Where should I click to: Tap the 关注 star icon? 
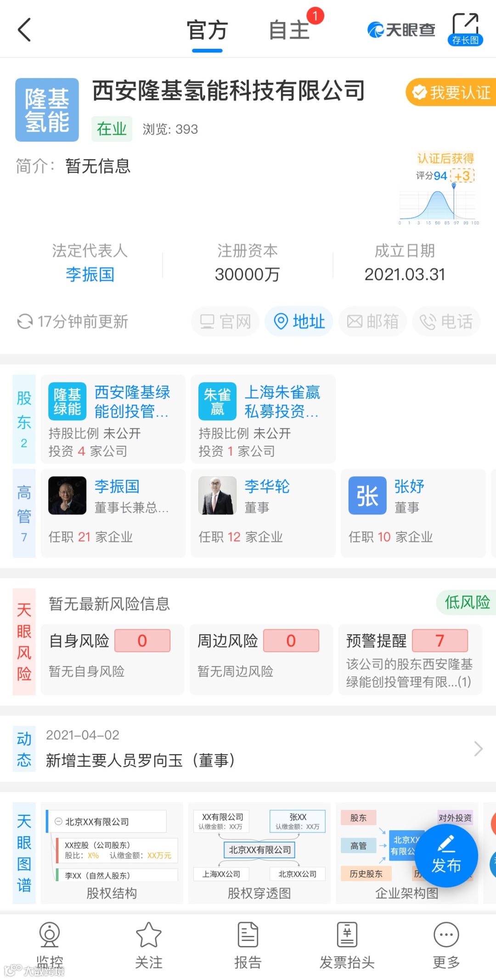(149, 935)
